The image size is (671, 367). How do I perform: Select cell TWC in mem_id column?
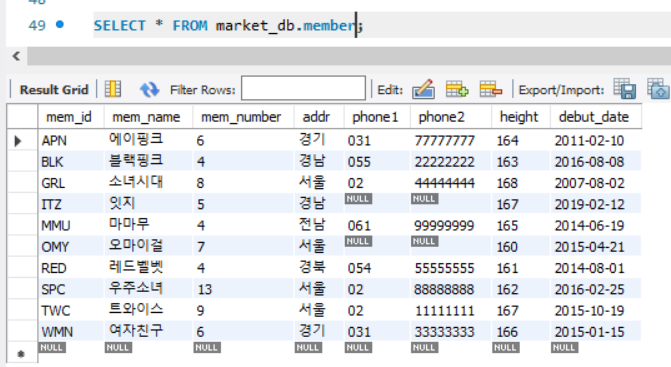tap(71, 311)
